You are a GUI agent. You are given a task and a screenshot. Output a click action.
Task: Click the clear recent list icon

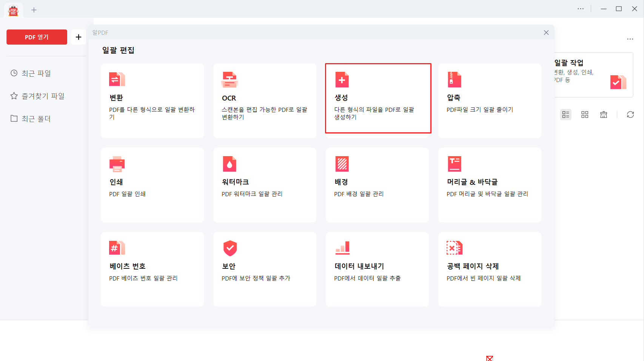[x=604, y=115]
